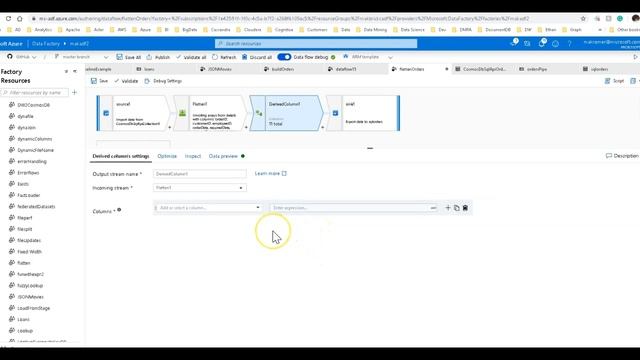
Task: Open the fuzzyLookup data flow
Action: [30, 285]
